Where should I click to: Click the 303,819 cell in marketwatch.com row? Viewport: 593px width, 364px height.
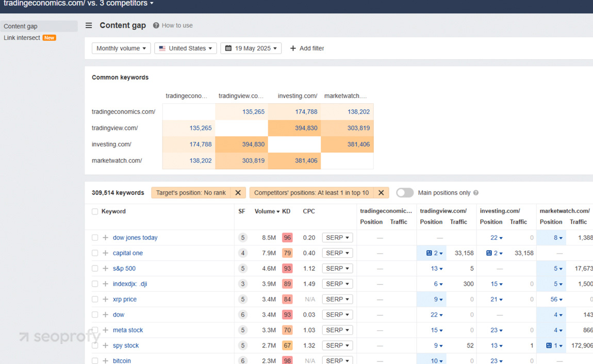pos(242,161)
